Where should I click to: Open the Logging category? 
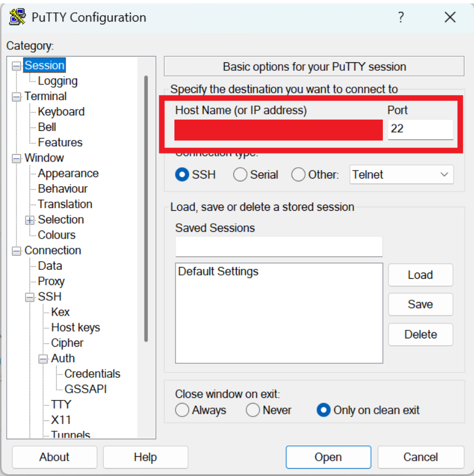[x=58, y=80]
